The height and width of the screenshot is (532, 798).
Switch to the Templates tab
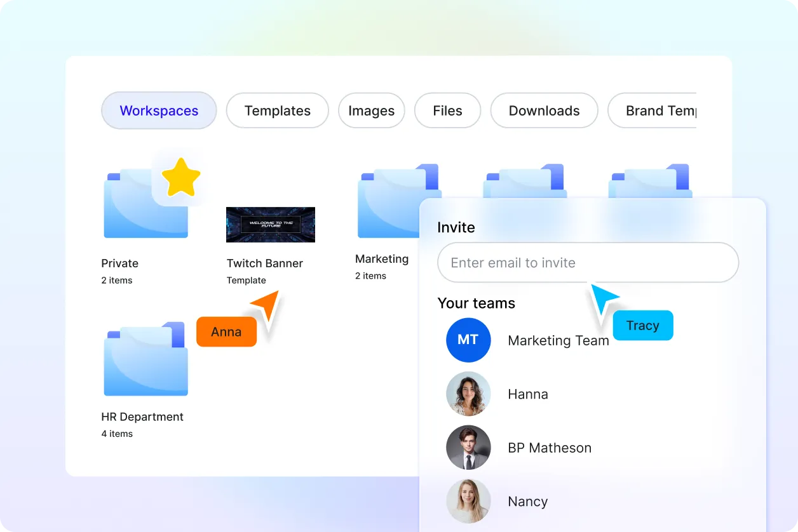[278, 110]
